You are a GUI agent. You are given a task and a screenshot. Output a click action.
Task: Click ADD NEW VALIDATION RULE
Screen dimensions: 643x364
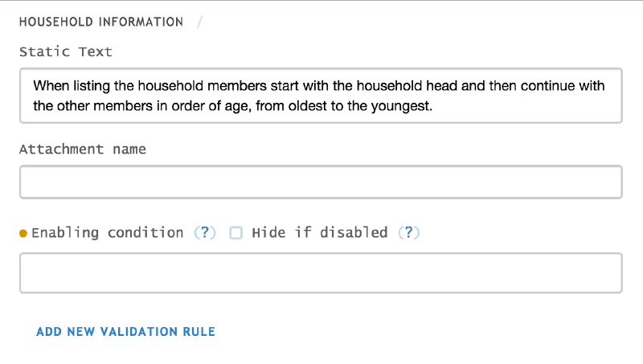[x=125, y=331]
